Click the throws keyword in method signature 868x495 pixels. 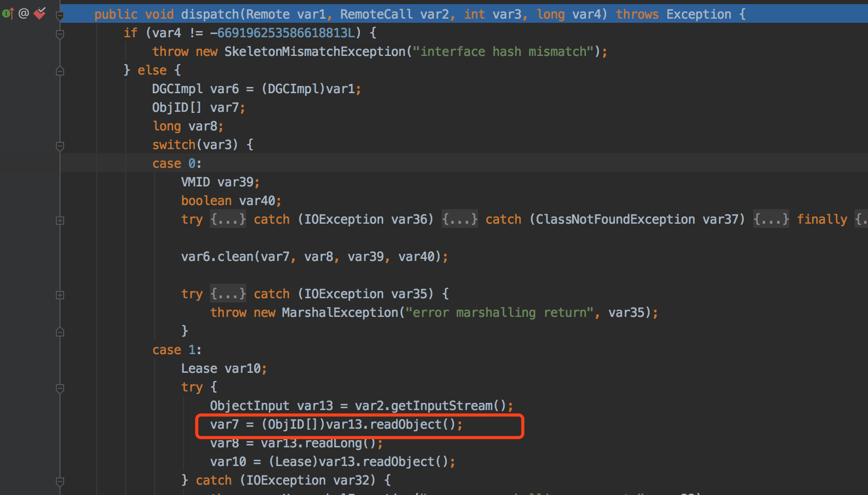[x=637, y=14]
